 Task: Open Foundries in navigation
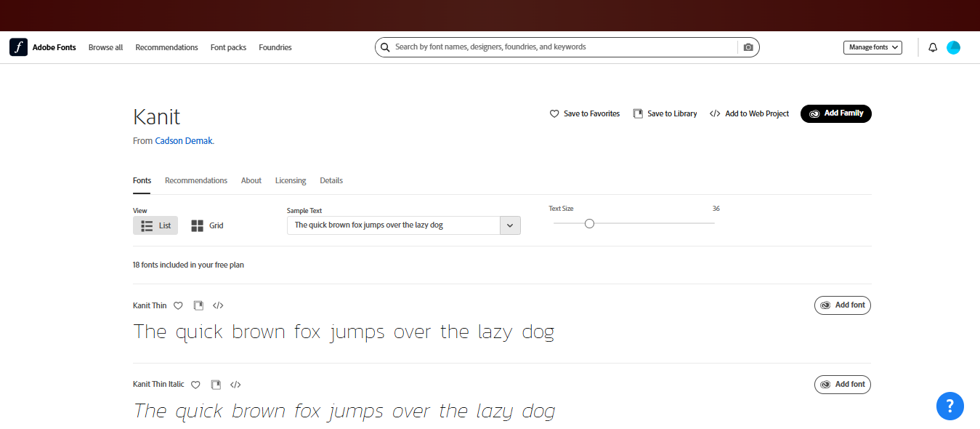275,47
